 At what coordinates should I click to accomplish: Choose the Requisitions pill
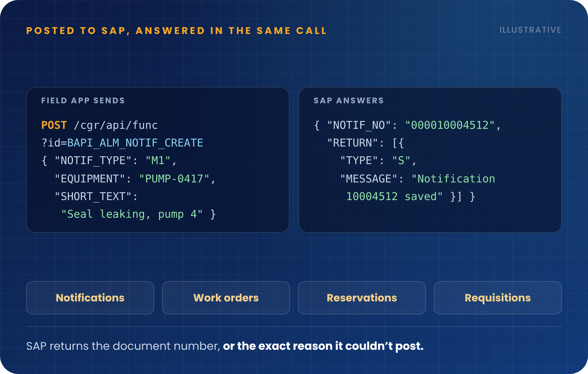coord(498,298)
